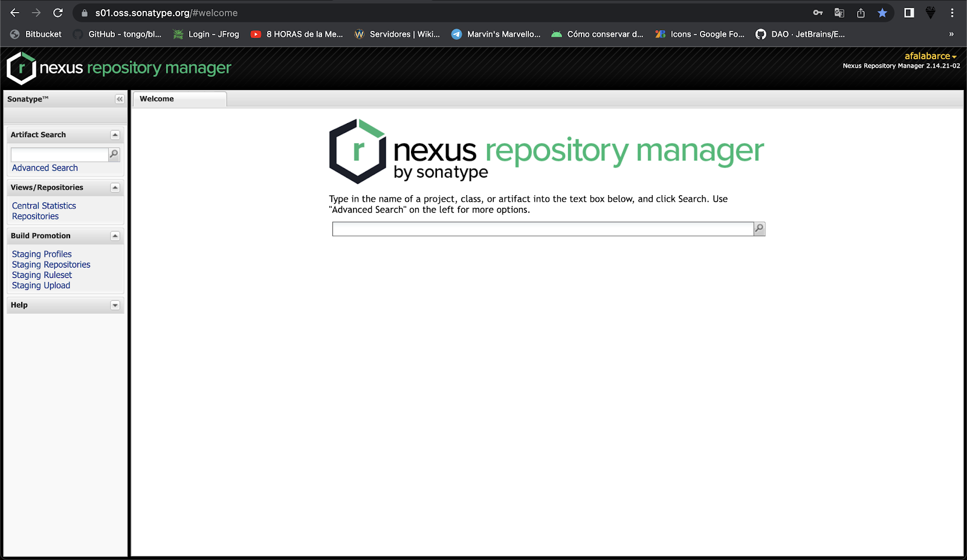Click the Nexus hexagon logo in header
Viewport: 967px width, 560px height.
coord(21,68)
